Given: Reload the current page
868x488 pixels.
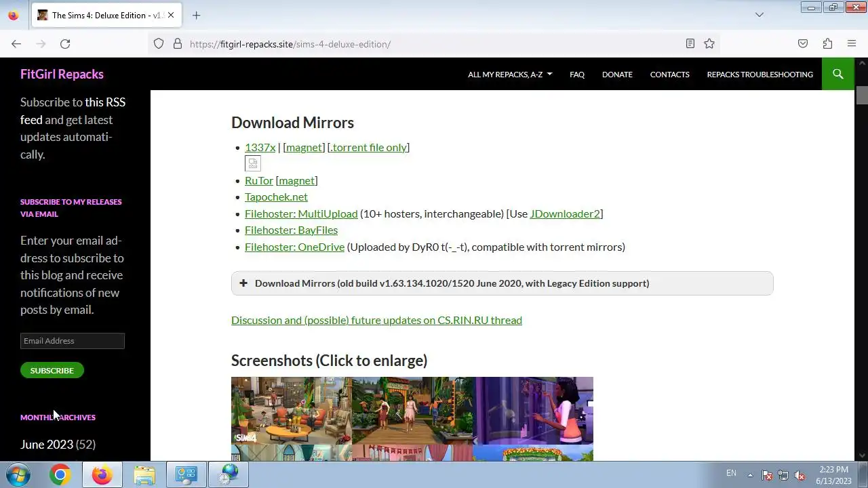Looking at the screenshot, I should point(65,44).
